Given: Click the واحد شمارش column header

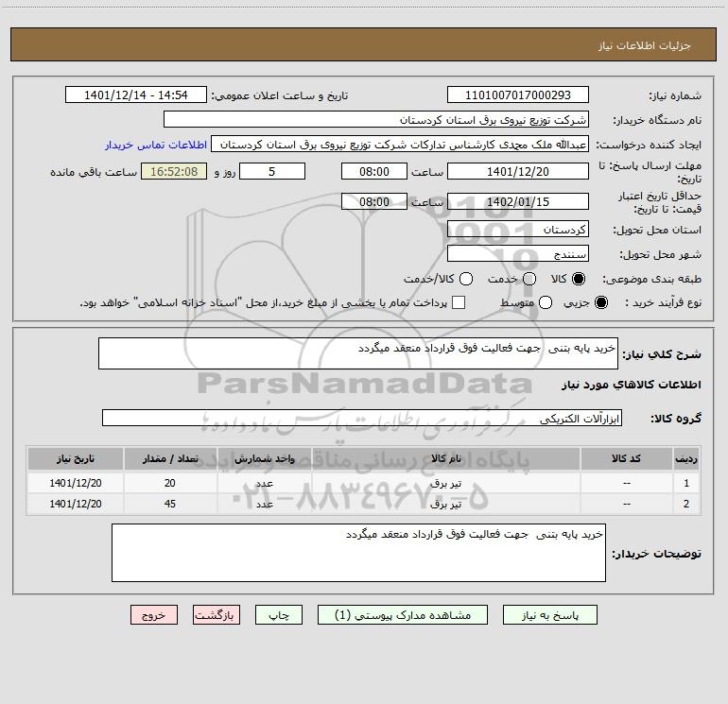Looking at the screenshot, I should tap(265, 459).
